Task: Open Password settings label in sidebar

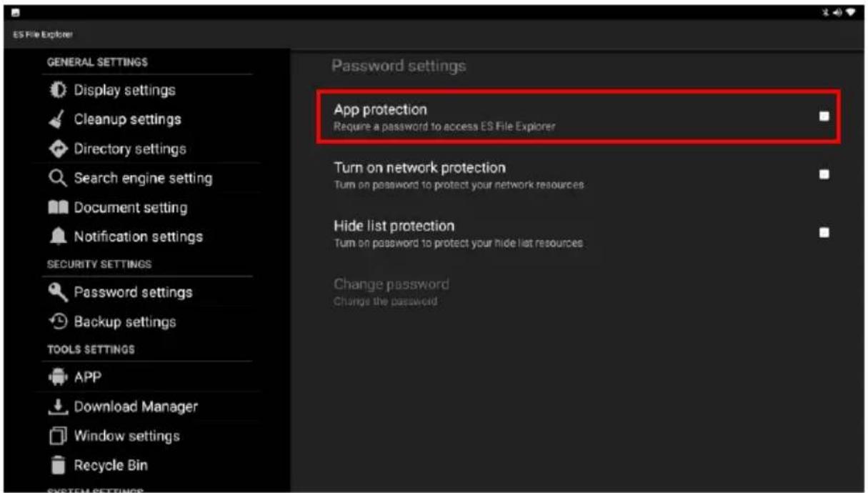Action: pos(133,292)
